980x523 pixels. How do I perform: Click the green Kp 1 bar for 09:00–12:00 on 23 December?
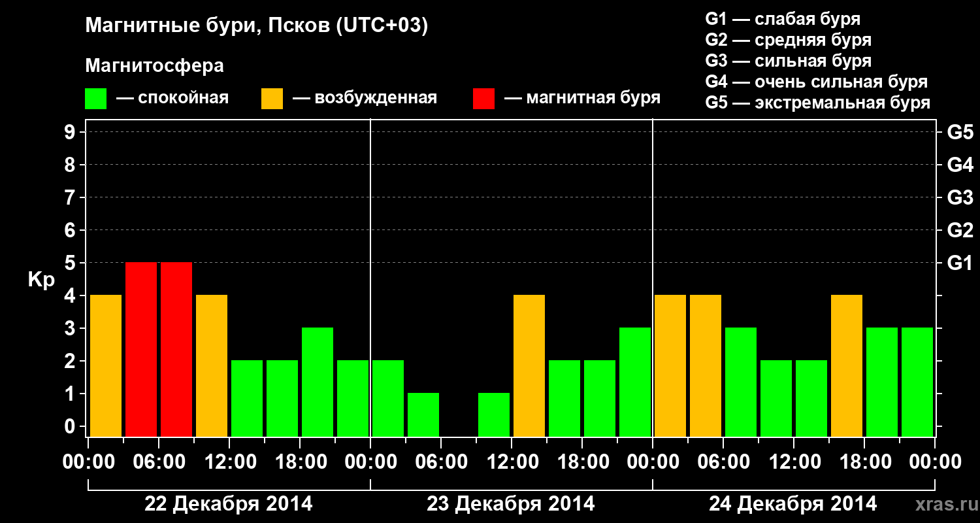(494, 415)
